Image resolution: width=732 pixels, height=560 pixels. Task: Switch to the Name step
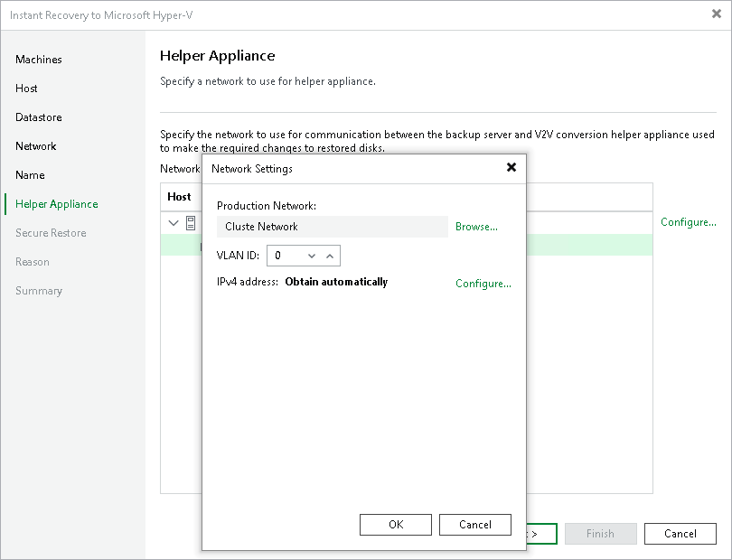coord(31,175)
